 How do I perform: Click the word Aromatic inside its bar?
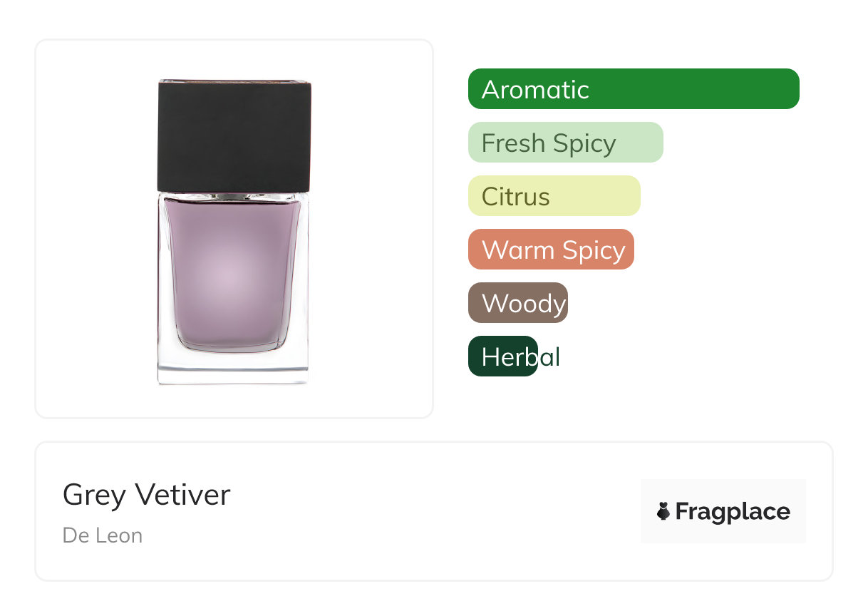[x=535, y=90]
